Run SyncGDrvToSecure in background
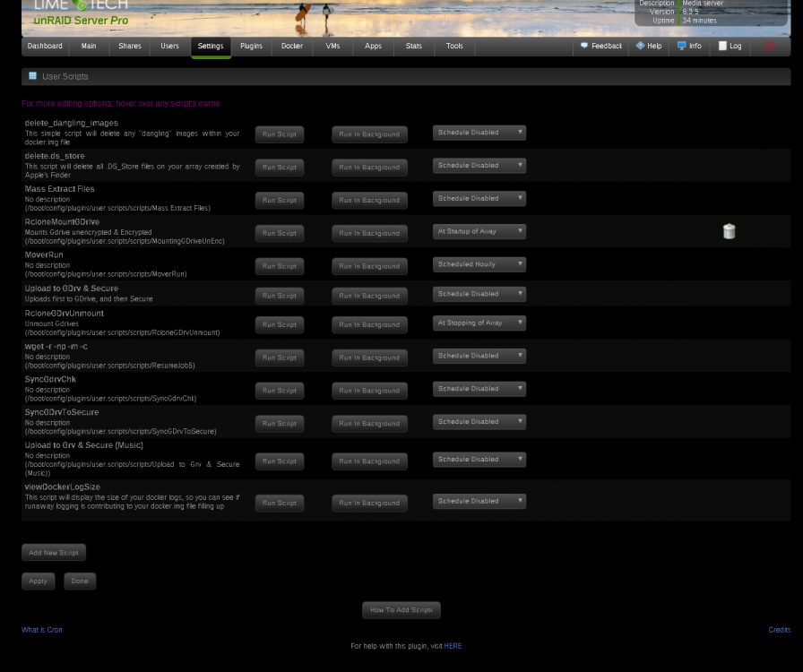 tap(369, 424)
